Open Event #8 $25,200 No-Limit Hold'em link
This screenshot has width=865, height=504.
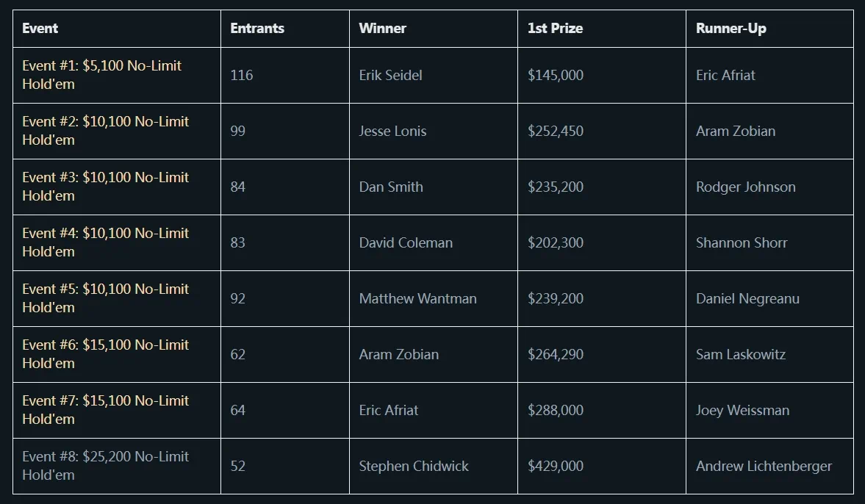105,457
